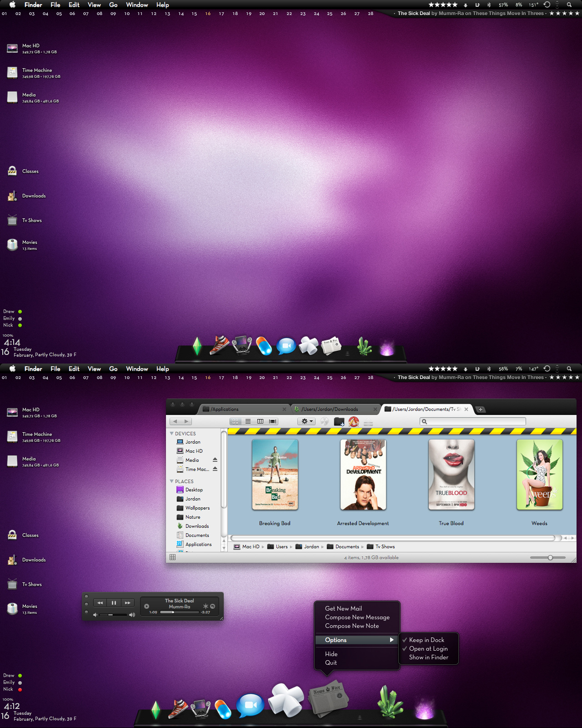
Task: Open the gear Action menu in Finder toolbar
Action: click(306, 421)
